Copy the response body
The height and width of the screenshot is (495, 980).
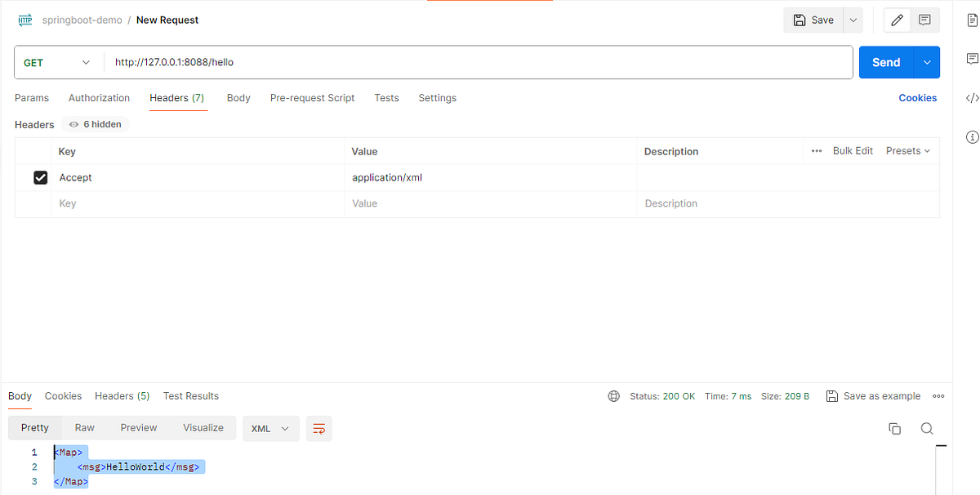tap(894, 428)
